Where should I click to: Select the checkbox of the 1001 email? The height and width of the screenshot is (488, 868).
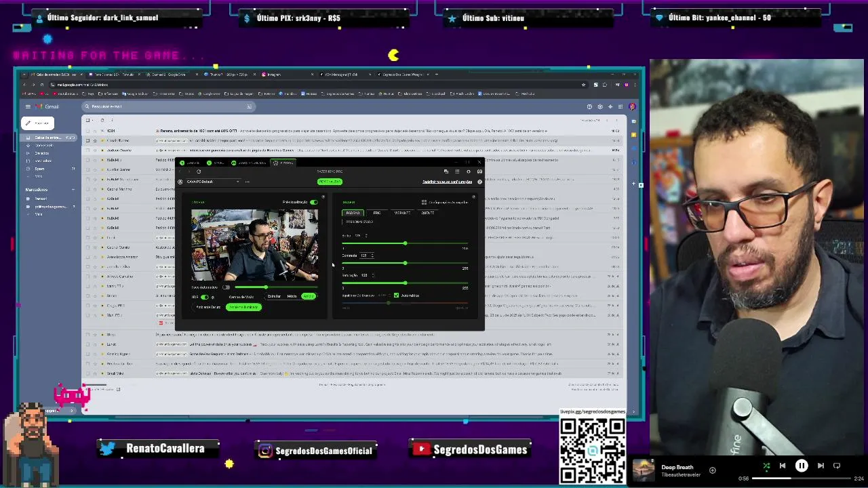pos(87,131)
